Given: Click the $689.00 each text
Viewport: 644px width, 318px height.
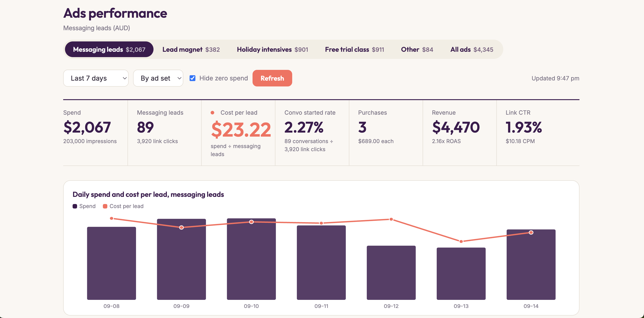Looking at the screenshot, I should (x=376, y=141).
